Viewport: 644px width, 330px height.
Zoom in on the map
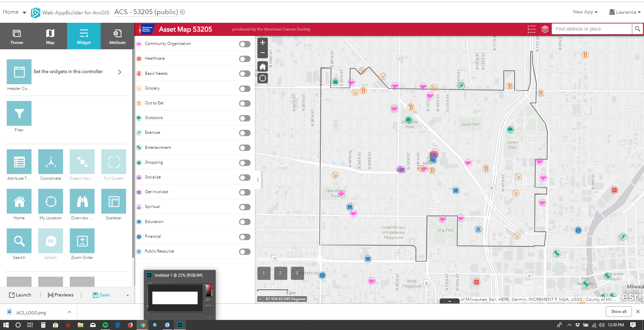click(263, 43)
